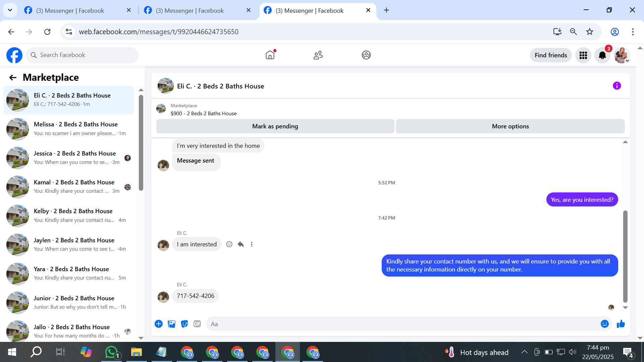View site information icon in address bar
The height and width of the screenshot is (362, 644).
click(69, 32)
